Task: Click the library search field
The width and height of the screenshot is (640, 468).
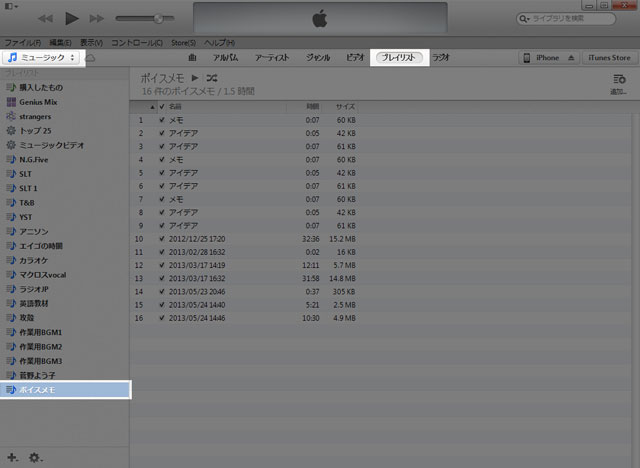Action: [x=565, y=19]
